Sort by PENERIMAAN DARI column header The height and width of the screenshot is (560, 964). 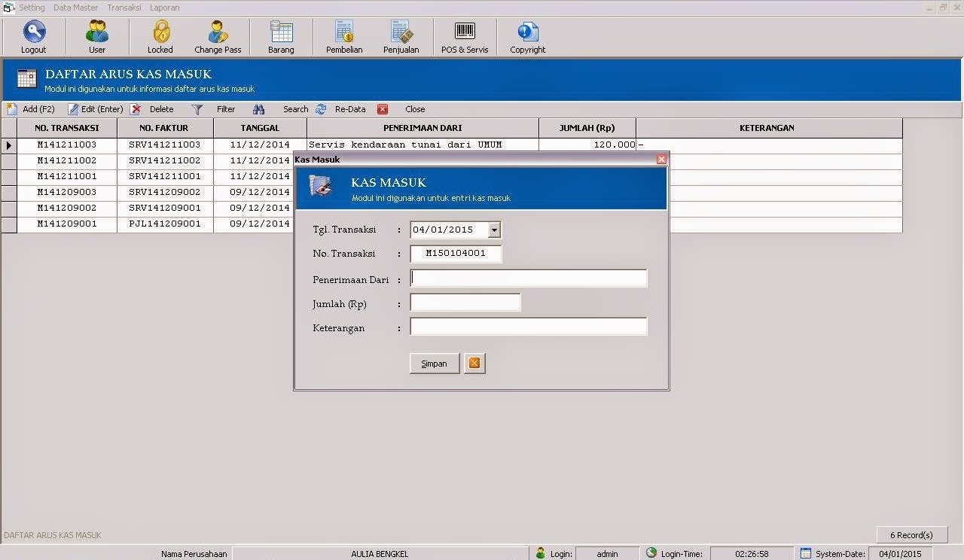(423, 128)
